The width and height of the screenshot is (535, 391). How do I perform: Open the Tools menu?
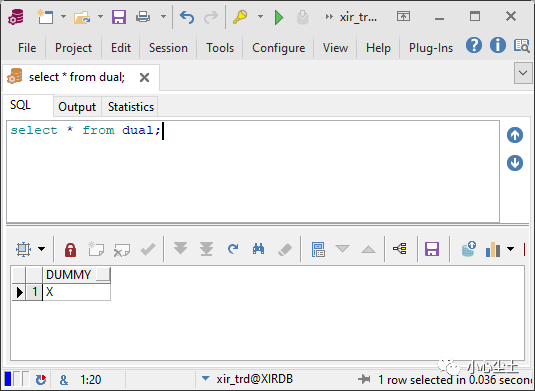[x=220, y=48]
